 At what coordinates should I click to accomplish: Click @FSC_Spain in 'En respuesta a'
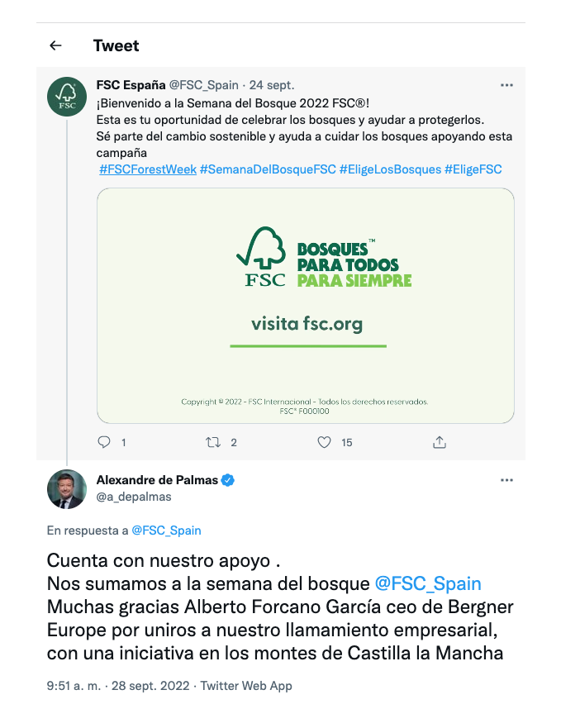(x=166, y=531)
